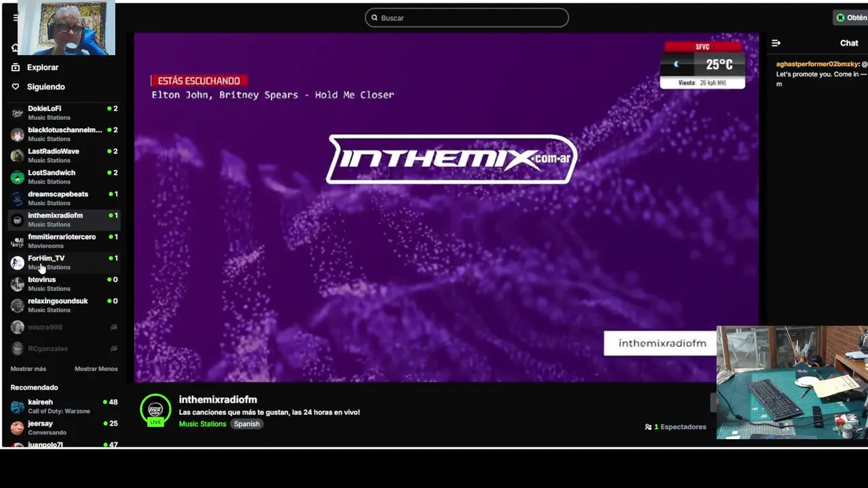Screen dimensions: 868x488
Task: Open the Explorar page
Action: 43,68
